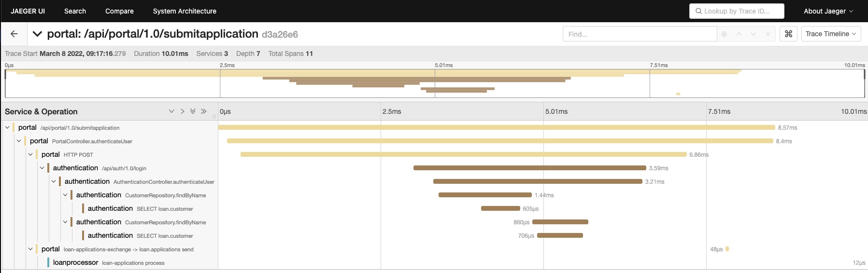This screenshot has width=868, height=273.
Task: Open the Compare tab
Action: pos(119,11)
